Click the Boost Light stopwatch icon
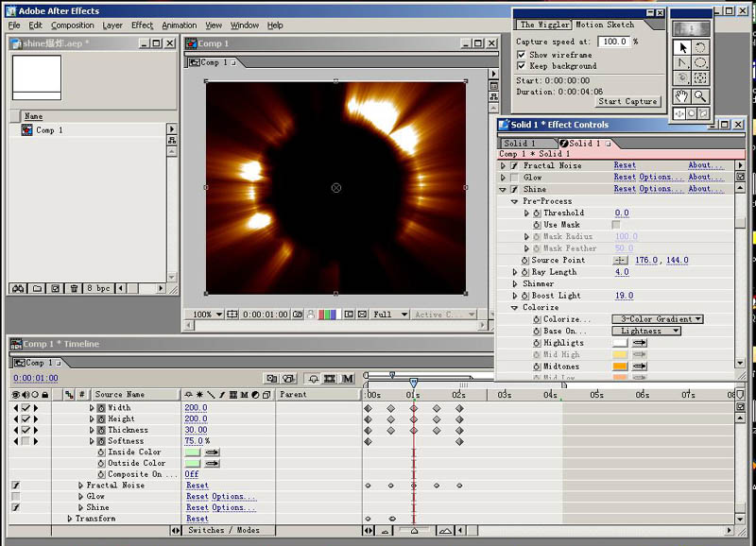Image resolution: width=756 pixels, height=546 pixels. (525, 296)
